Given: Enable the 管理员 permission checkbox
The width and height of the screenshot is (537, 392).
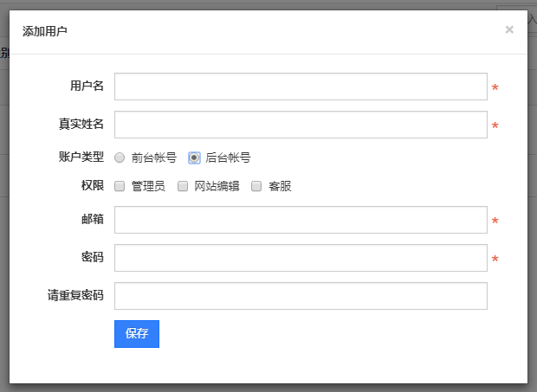Looking at the screenshot, I should (120, 185).
